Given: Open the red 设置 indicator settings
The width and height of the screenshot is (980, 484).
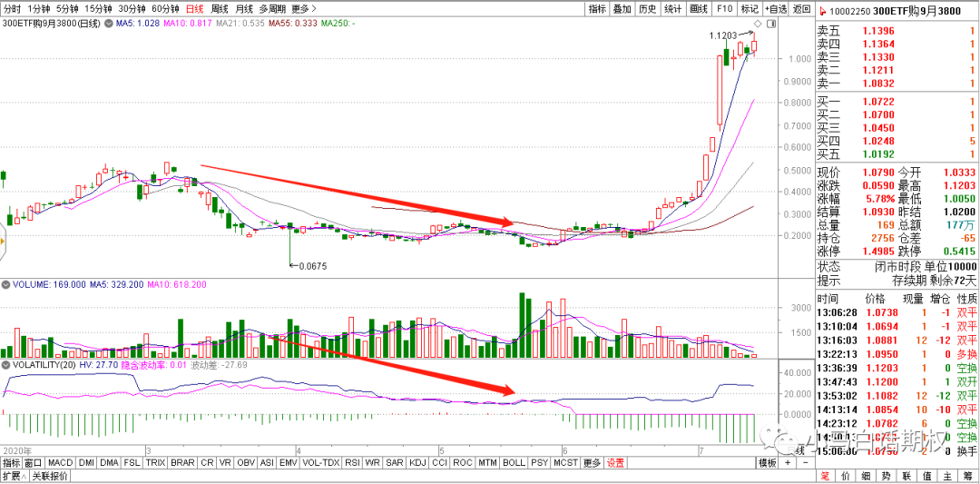Looking at the screenshot, I should point(615,462).
